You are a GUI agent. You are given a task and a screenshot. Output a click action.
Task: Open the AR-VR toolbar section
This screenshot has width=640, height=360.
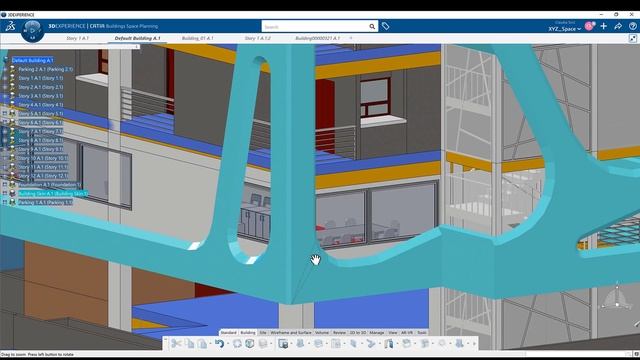(x=407, y=333)
